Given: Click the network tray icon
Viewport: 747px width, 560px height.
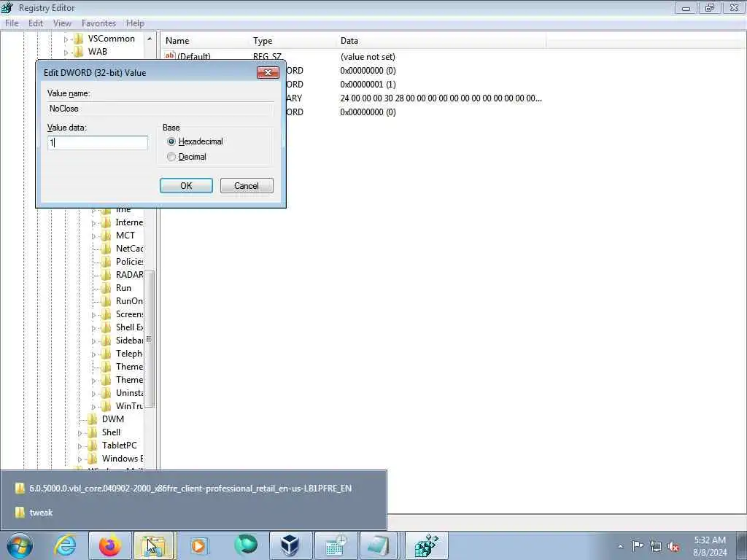Looking at the screenshot, I should click(656, 546).
